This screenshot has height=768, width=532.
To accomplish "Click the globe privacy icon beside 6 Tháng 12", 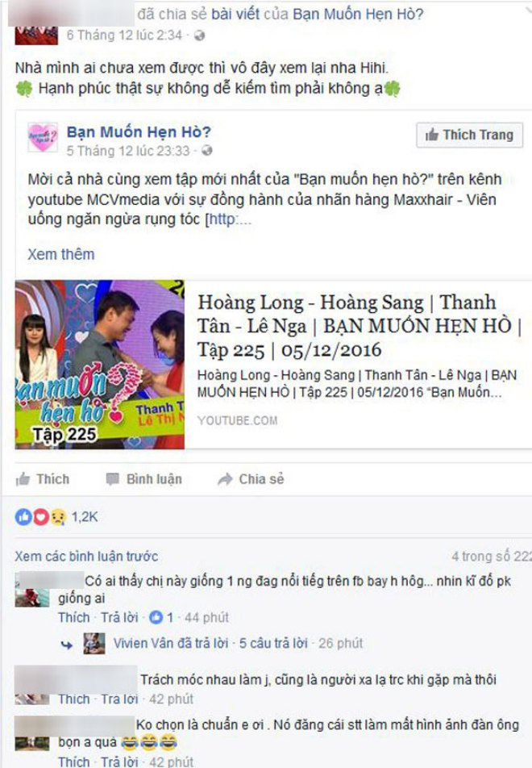I will coord(199,35).
